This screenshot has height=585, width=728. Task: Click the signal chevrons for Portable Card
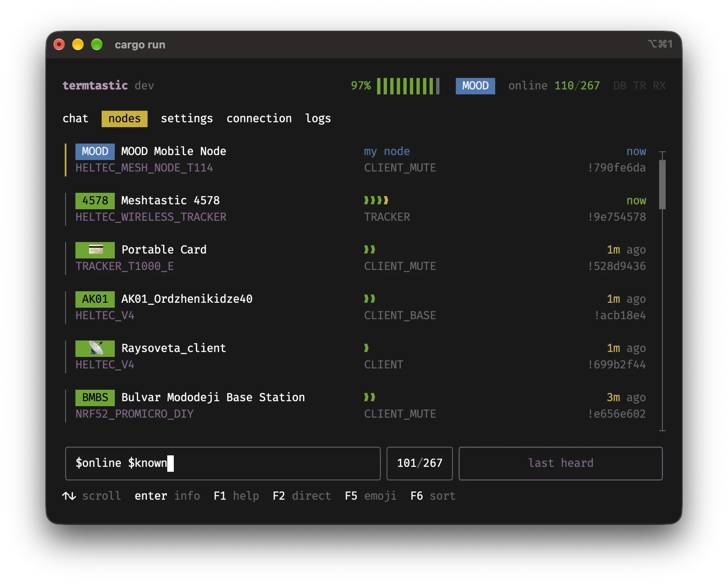coord(370,249)
